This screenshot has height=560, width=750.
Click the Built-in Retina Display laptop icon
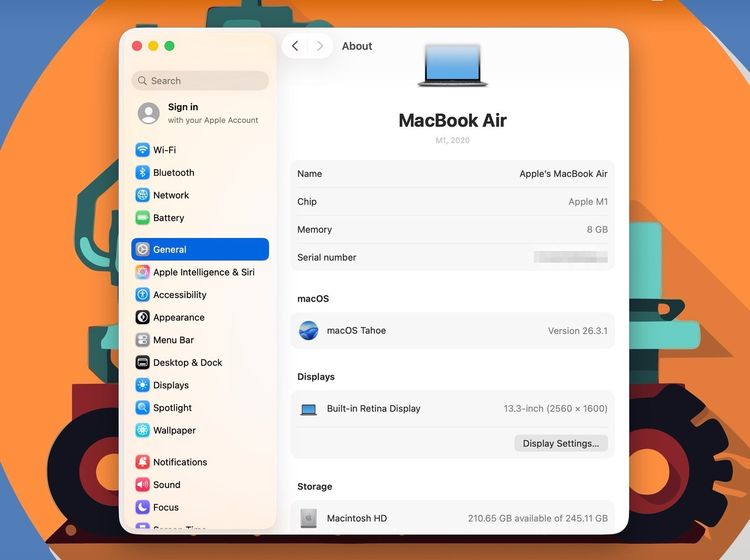[309, 409]
